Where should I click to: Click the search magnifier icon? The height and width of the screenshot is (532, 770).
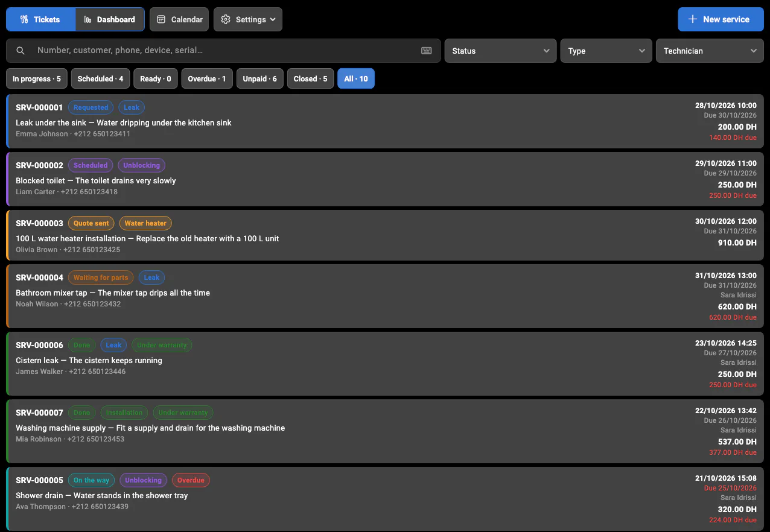pyautogui.click(x=21, y=51)
